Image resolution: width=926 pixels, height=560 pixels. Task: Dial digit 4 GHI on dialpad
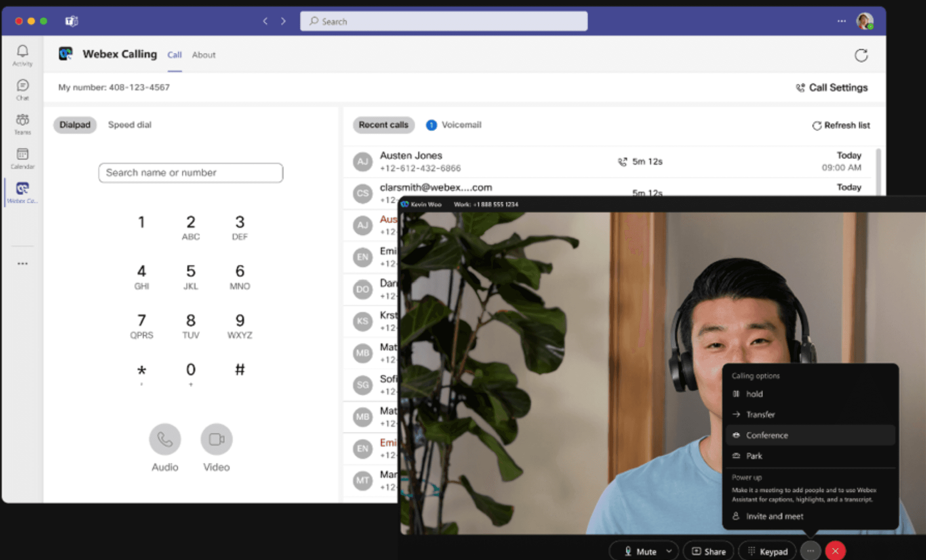coord(141,277)
